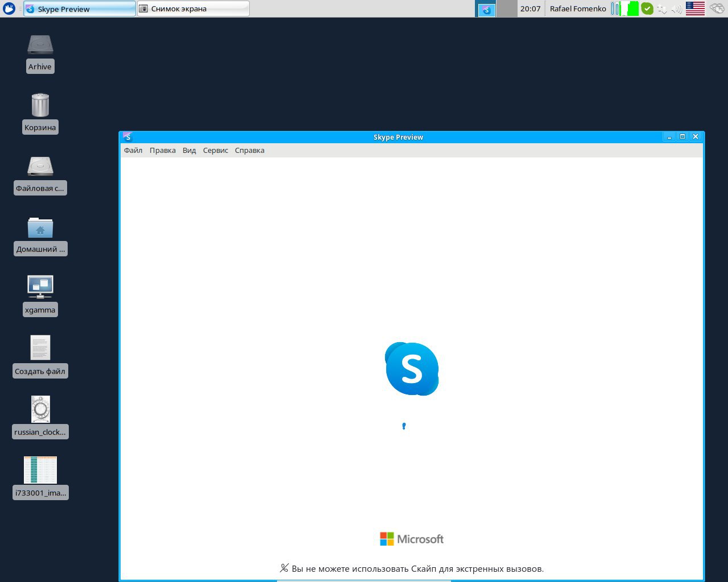The width and height of the screenshot is (728, 582).
Task: Click the large Skype logo in the window
Action: click(x=412, y=369)
